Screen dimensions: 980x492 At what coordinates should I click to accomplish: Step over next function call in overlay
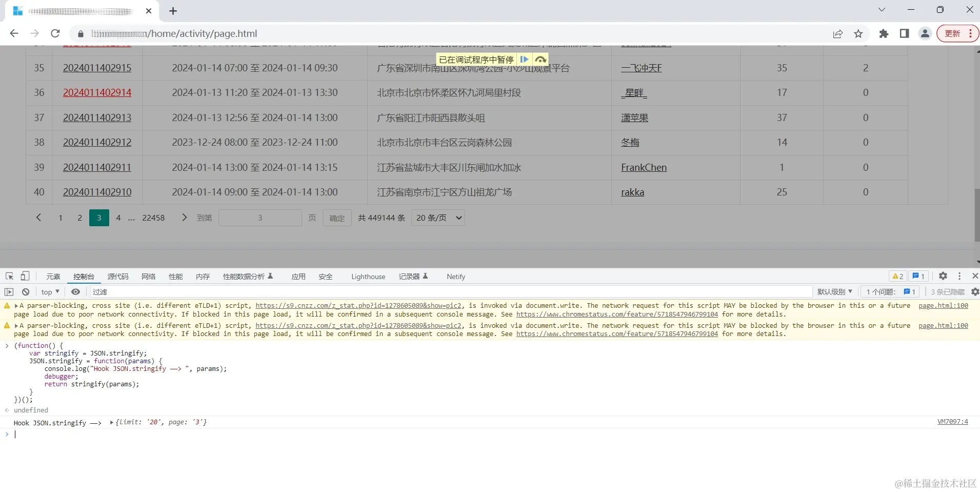541,60
